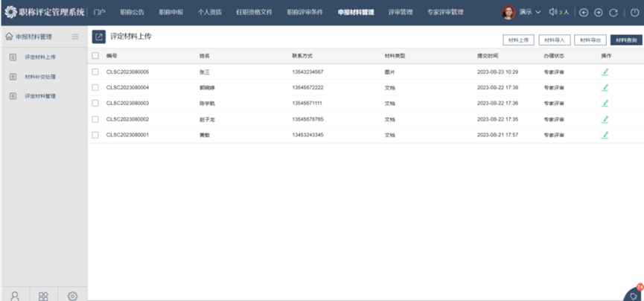Image resolution: width=644 pixels, height=301 pixels.
Task: Check the box for CLSC2023080005
Action: (x=95, y=72)
